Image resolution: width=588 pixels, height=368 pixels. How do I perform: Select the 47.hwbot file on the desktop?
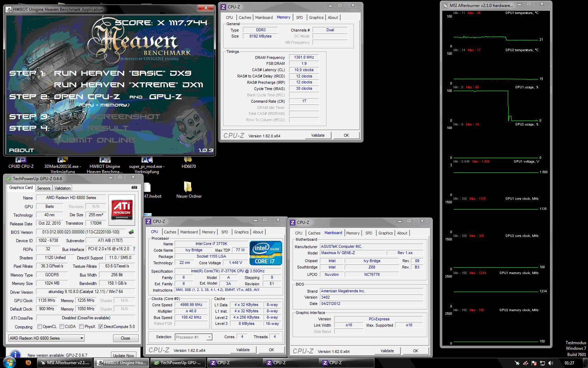click(x=152, y=191)
